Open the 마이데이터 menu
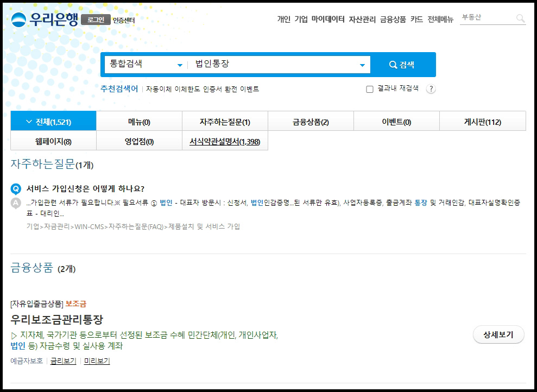This screenshot has height=392, width=537. (328, 20)
